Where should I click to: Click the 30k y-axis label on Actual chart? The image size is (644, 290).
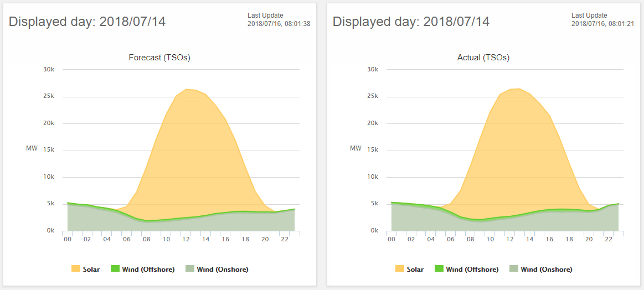click(373, 69)
